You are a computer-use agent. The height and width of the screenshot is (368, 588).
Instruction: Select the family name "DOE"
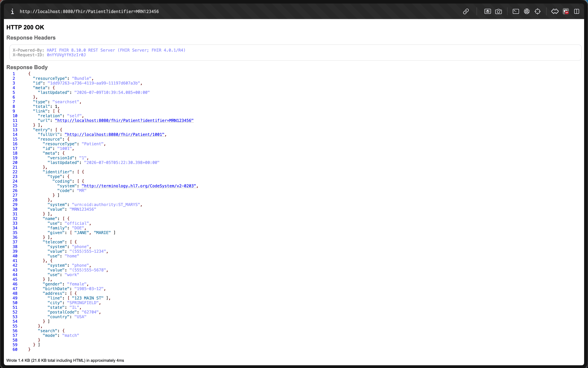[x=78, y=228]
